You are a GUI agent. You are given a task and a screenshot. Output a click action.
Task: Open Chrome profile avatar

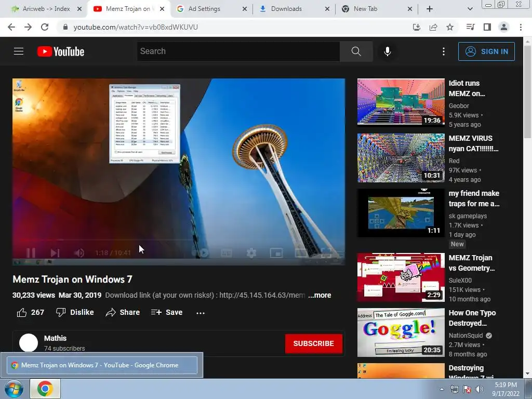coord(504,27)
